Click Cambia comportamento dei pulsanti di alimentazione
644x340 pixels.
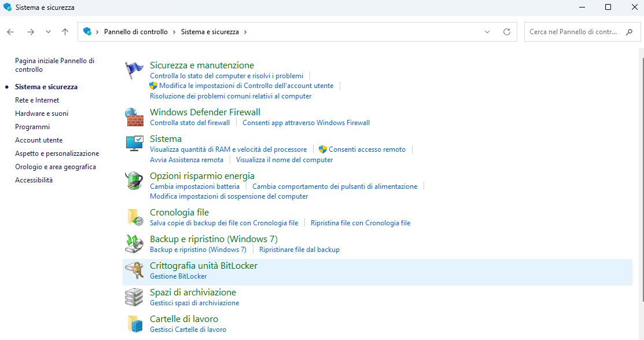click(335, 187)
